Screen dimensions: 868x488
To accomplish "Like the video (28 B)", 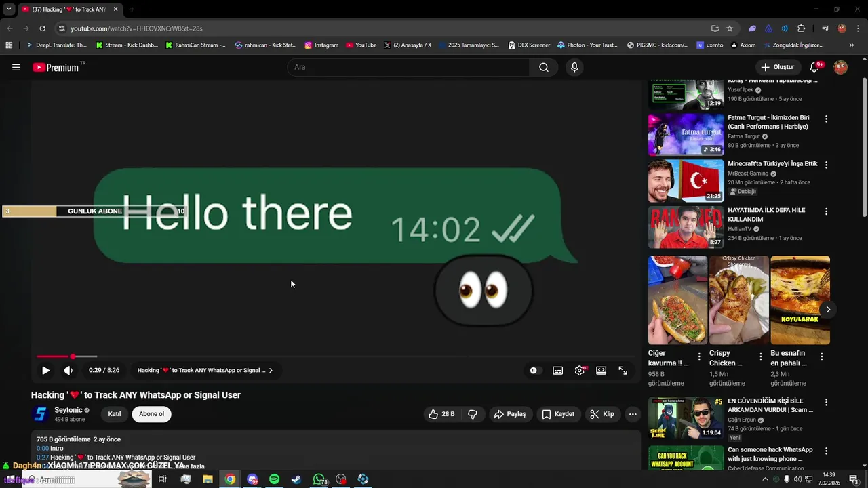I will tap(441, 414).
